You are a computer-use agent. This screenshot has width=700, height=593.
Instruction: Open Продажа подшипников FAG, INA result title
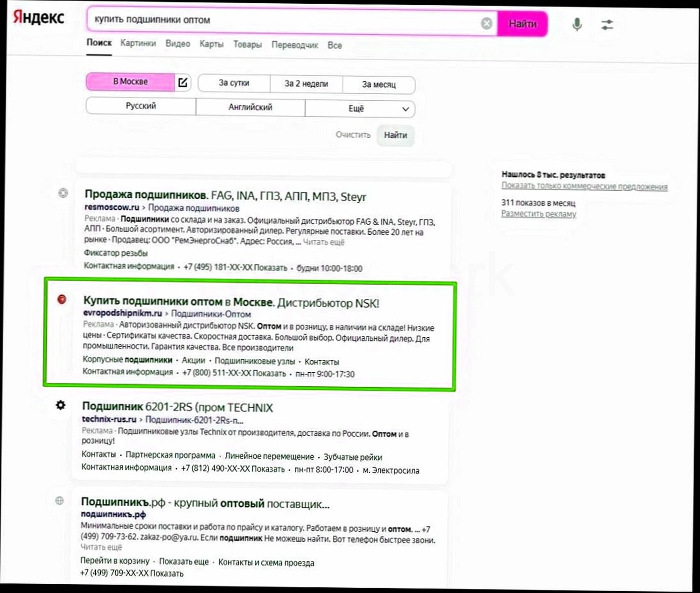(x=225, y=195)
